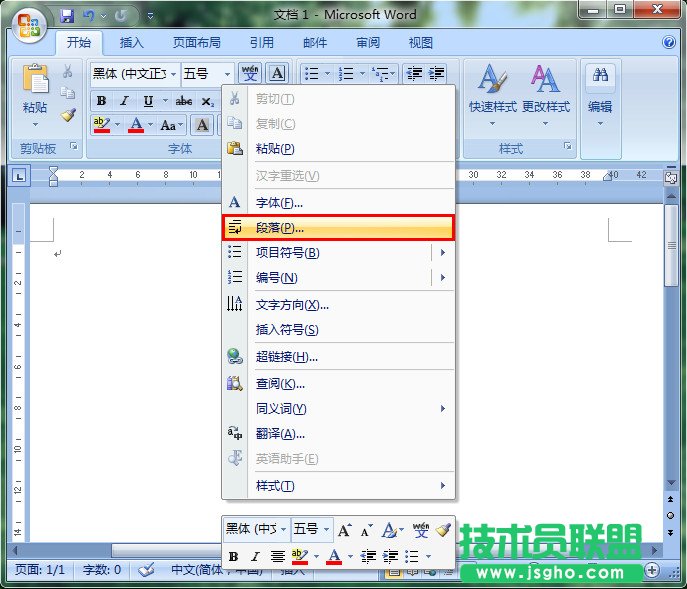
Task: Toggle Bold in the mini toolbar
Action: coord(234,557)
